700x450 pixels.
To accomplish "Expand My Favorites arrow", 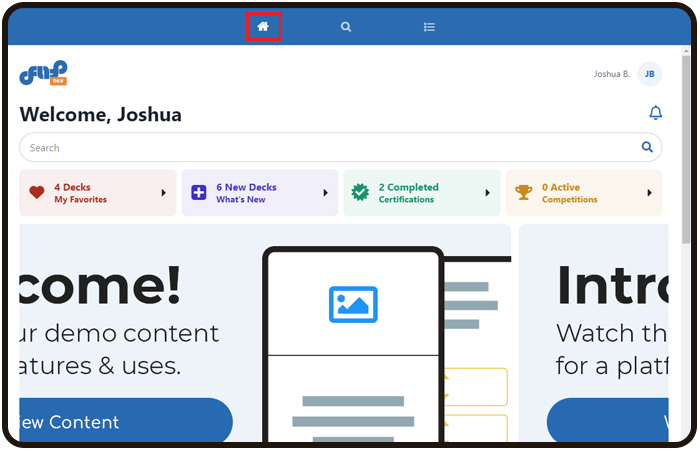I will pos(163,193).
